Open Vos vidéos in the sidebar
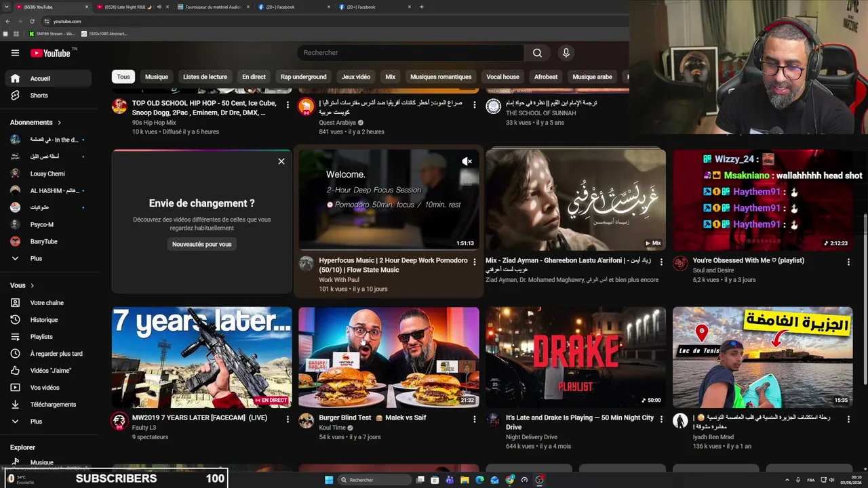This screenshot has width=868, height=488. click(47, 388)
